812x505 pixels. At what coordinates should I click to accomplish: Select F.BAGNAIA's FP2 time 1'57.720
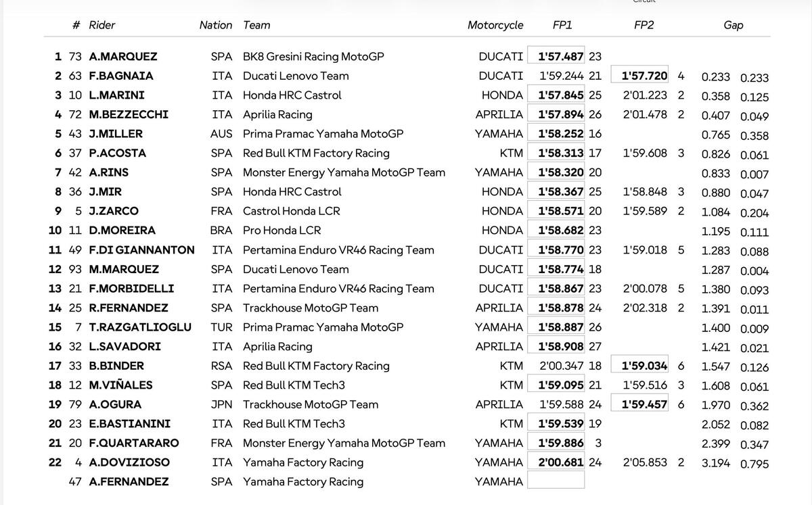(x=644, y=76)
